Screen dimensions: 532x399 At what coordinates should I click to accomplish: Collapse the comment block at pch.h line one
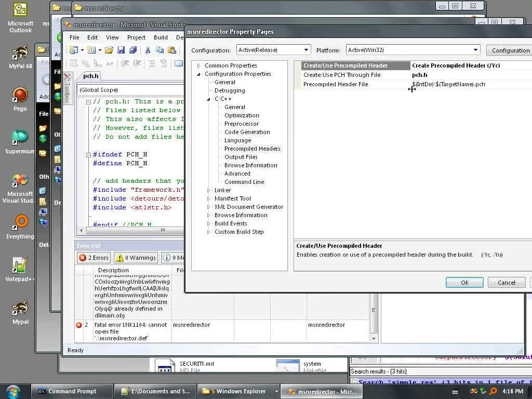pos(88,102)
